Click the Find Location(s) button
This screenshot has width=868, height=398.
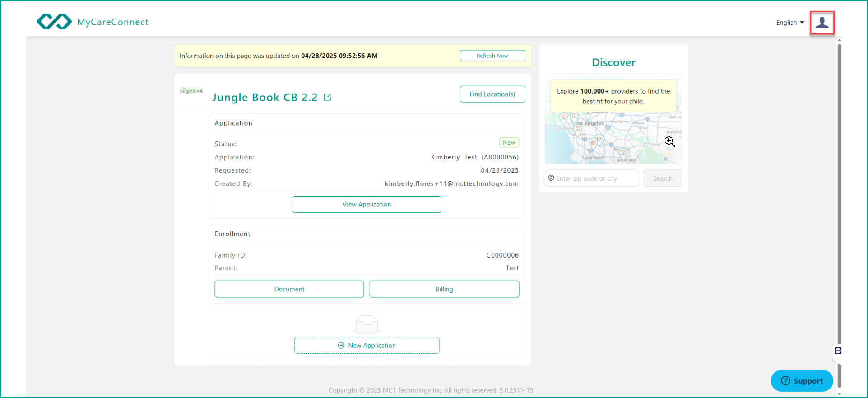pyautogui.click(x=492, y=94)
